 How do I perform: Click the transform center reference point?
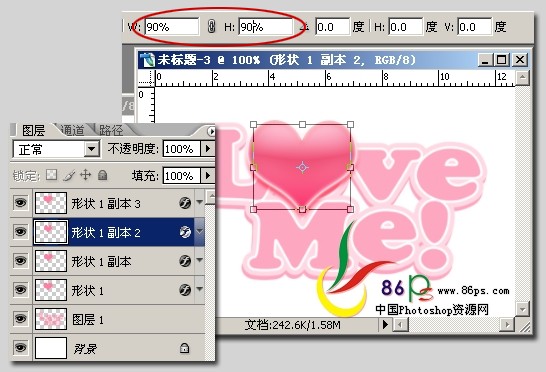click(x=302, y=168)
